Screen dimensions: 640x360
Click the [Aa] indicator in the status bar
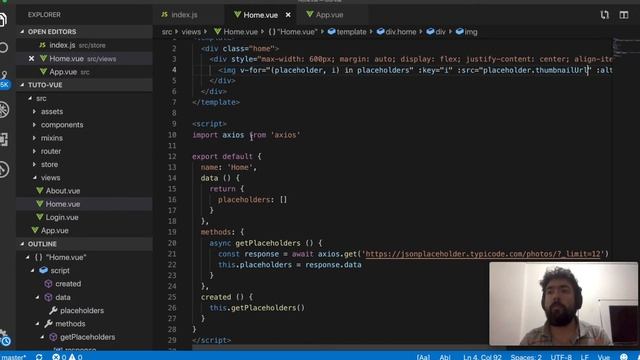point(423,357)
